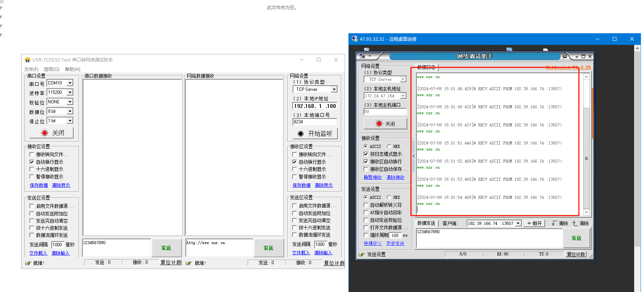
Task: Open the 客户端 182.39.166.74 dropdown
Action: click(x=518, y=223)
